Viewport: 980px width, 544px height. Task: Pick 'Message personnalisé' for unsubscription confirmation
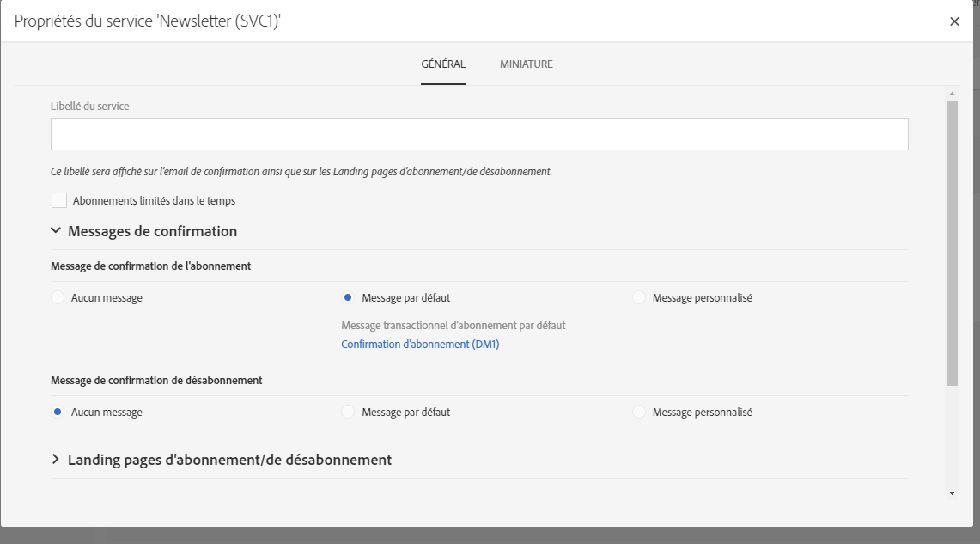pos(639,413)
